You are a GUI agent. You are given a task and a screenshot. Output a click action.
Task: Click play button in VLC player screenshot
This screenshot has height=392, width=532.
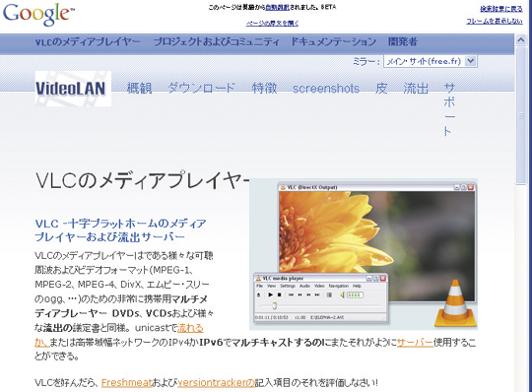[270, 294]
